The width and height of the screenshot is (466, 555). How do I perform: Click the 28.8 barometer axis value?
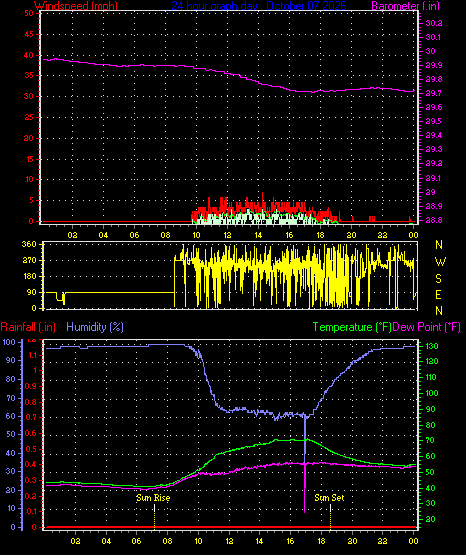click(434, 220)
